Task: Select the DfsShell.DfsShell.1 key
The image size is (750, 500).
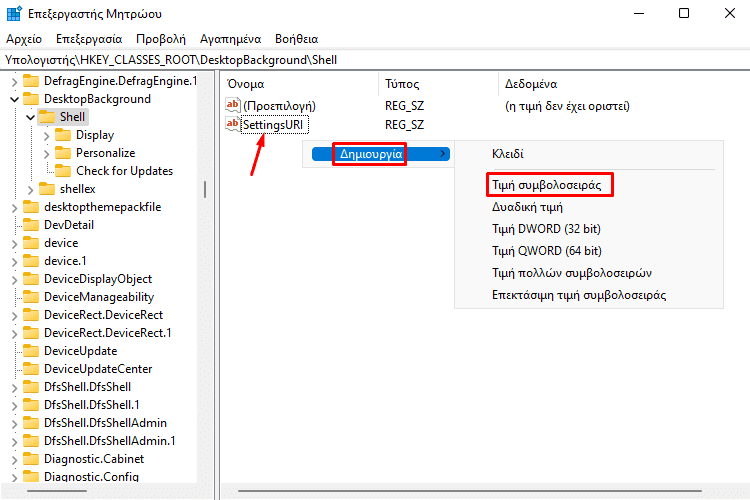Action: [92, 405]
